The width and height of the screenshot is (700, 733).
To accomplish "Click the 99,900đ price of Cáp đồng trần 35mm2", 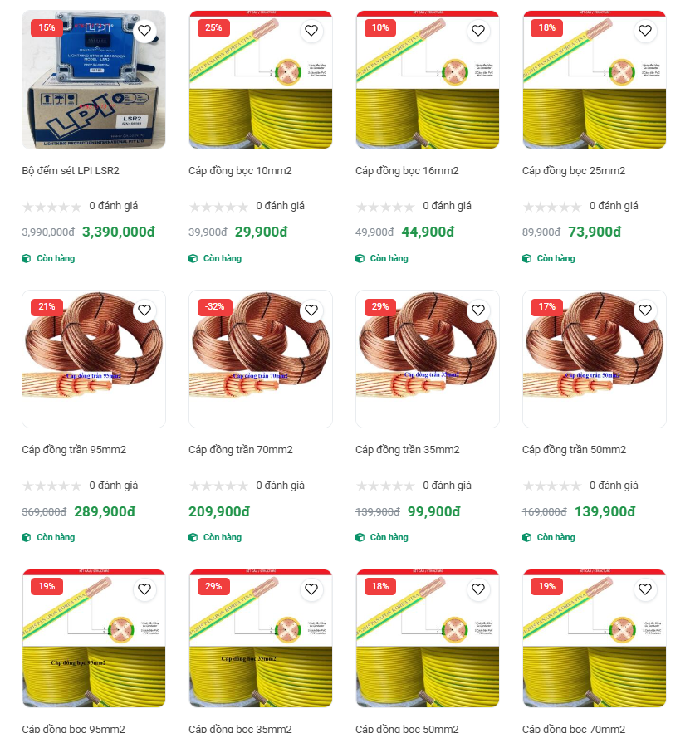I will [434, 511].
